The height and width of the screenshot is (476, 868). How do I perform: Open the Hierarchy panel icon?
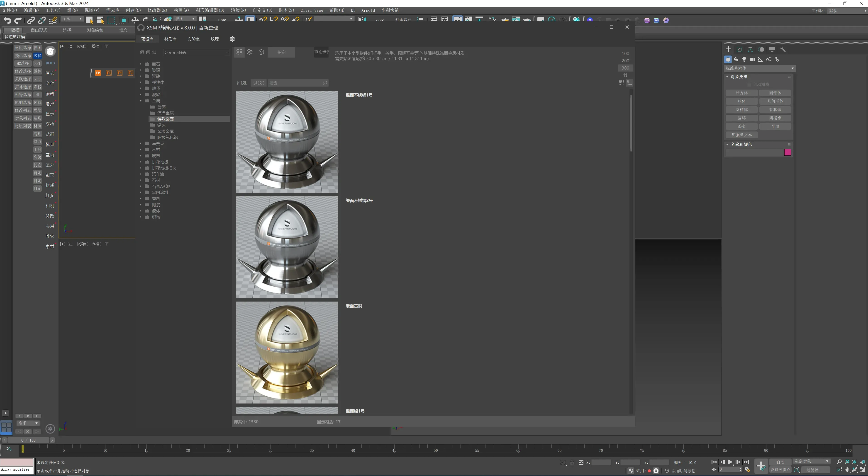[750, 49]
